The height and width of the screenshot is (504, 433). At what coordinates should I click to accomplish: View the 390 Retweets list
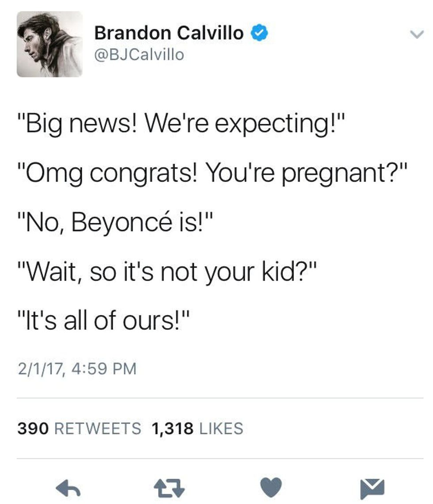point(80,428)
